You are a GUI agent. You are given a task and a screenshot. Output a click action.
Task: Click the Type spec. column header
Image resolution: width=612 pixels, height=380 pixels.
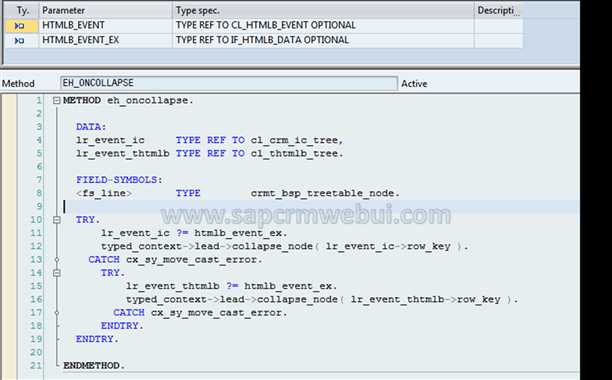coord(323,11)
